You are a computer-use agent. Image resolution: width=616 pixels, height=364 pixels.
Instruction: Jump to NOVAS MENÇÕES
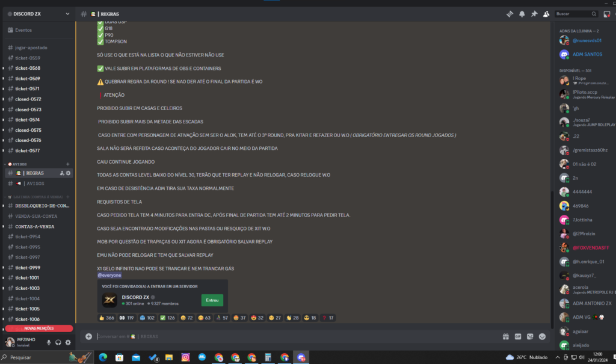click(39, 329)
